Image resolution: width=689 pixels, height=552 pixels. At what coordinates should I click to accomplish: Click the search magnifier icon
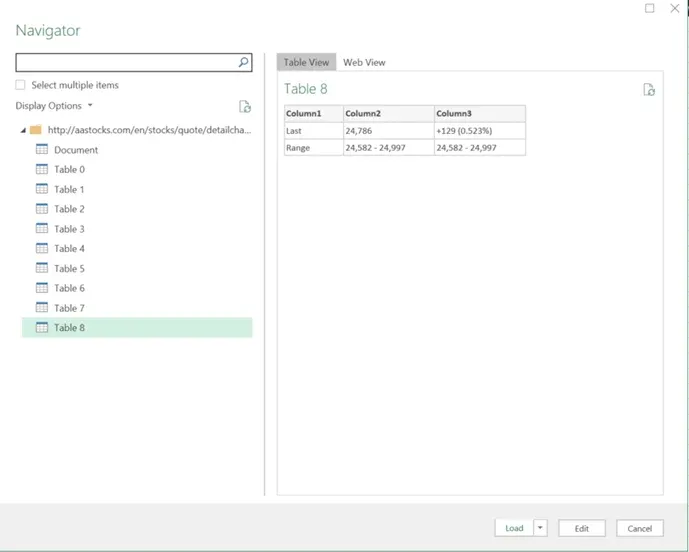coord(243,62)
